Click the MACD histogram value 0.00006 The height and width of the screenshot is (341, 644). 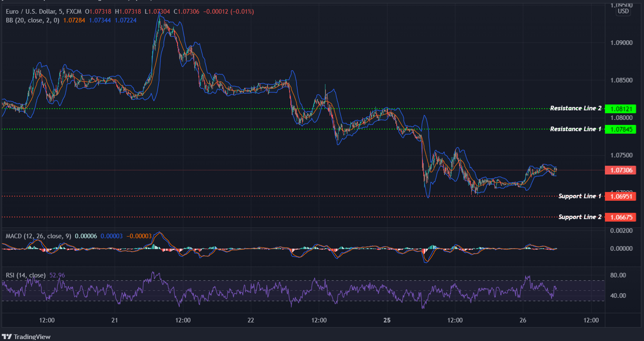click(85, 236)
